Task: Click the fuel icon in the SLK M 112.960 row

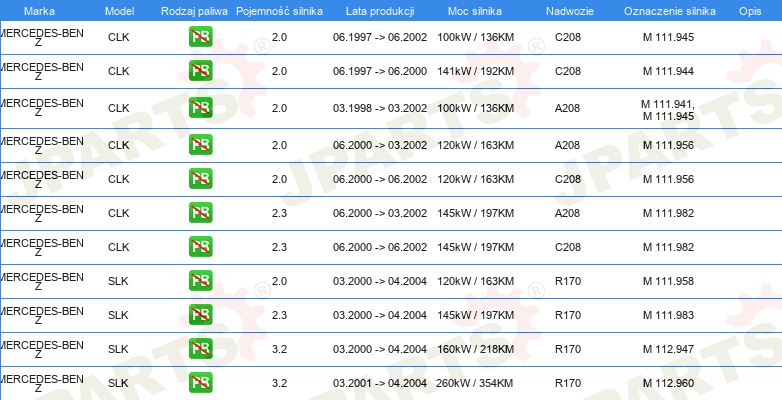Action: 200,383
